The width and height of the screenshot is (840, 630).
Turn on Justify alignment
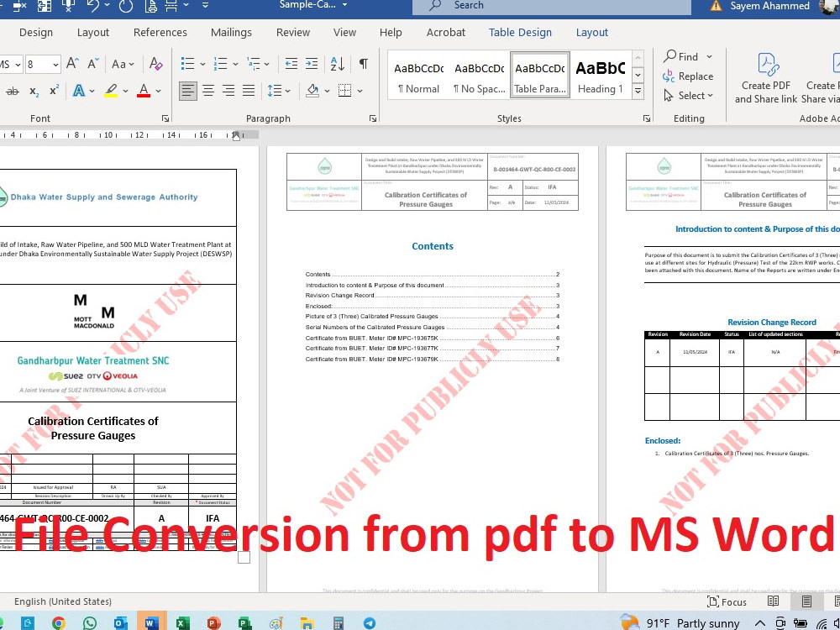(x=249, y=91)
